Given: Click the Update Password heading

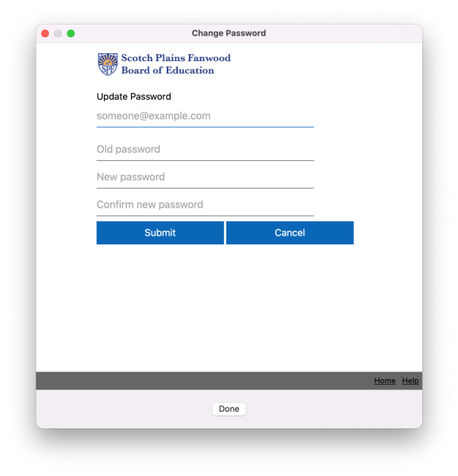Looking at the screenshot, I should 134,97.
